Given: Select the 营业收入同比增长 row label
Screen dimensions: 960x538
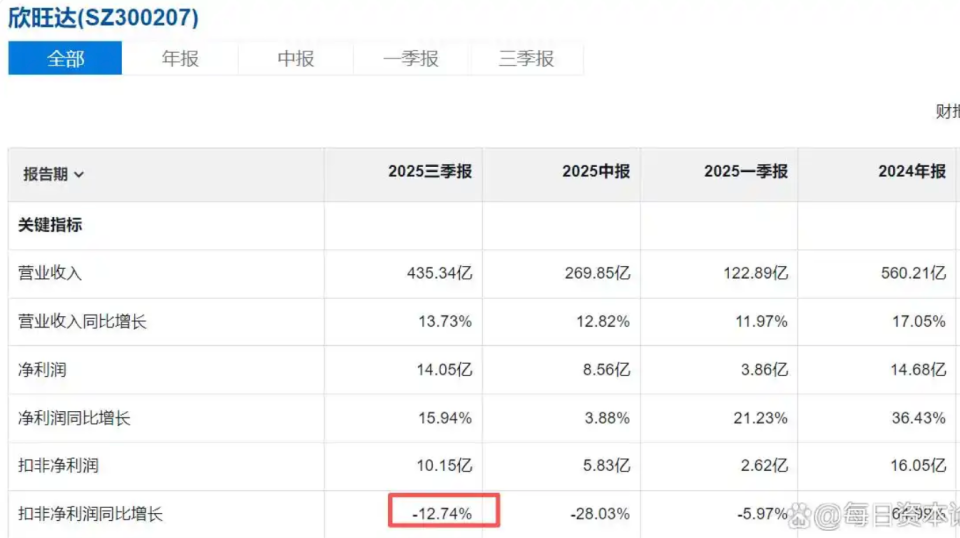Looking at the screenshot, I should [82, 321].
